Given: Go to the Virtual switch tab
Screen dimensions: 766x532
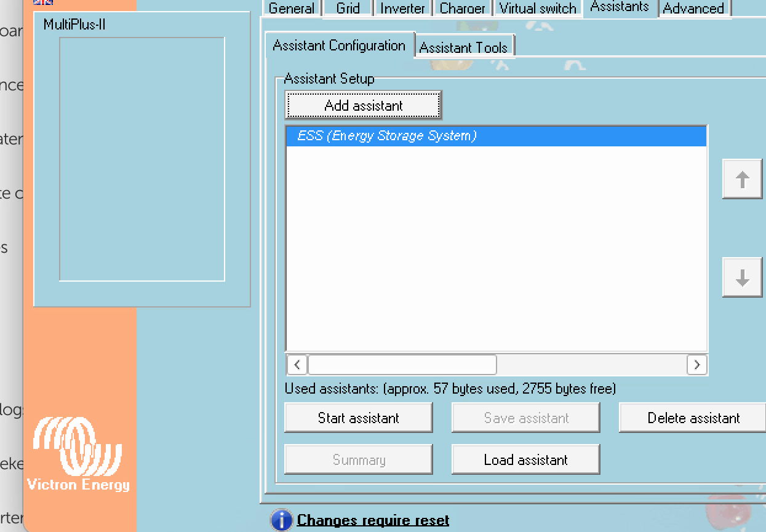Looking at the screenshot, I should click(x=538, y=9).
